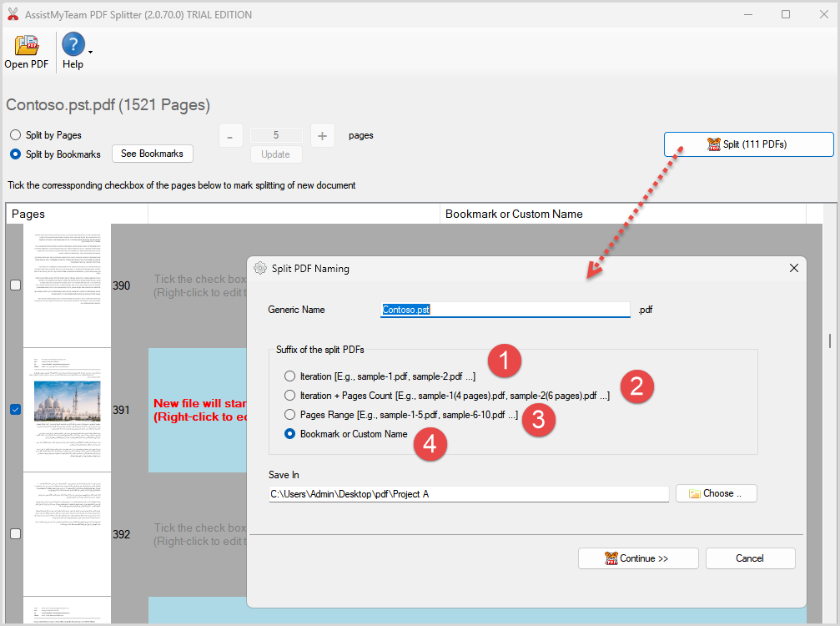Tick the checkbox for page 390

tap(15, 285)
